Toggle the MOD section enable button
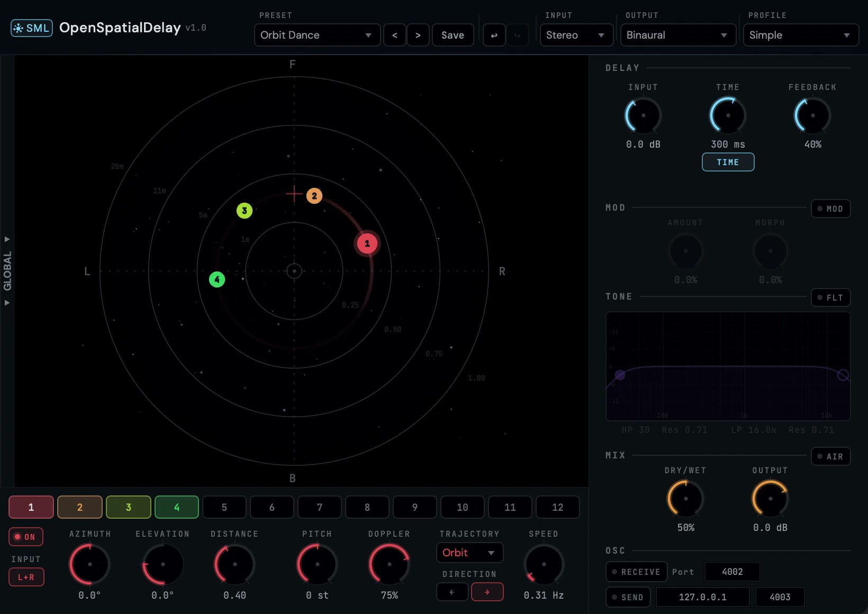Screen dimensions: 868x614 coord(831,209)
